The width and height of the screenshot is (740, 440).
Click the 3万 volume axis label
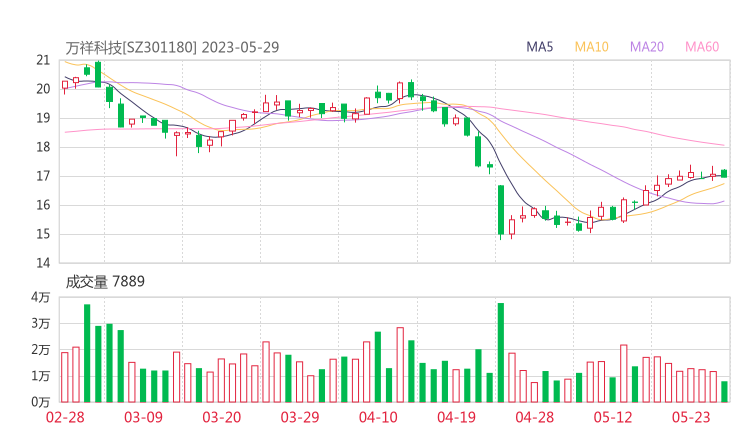click(x=41, y=324)
